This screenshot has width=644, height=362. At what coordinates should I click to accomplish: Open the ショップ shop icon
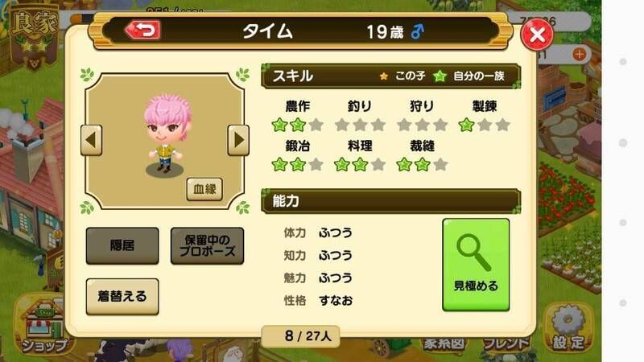click(43, 327)
